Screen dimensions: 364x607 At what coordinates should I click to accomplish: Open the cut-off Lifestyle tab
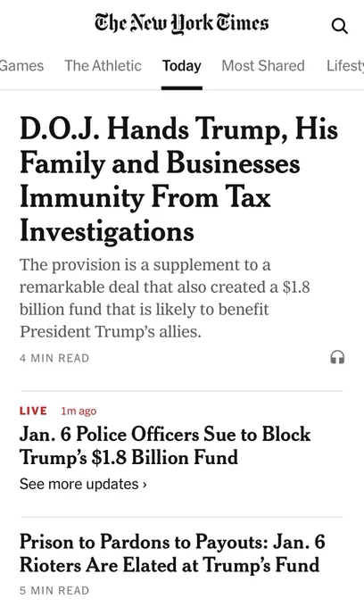point(345,66)
